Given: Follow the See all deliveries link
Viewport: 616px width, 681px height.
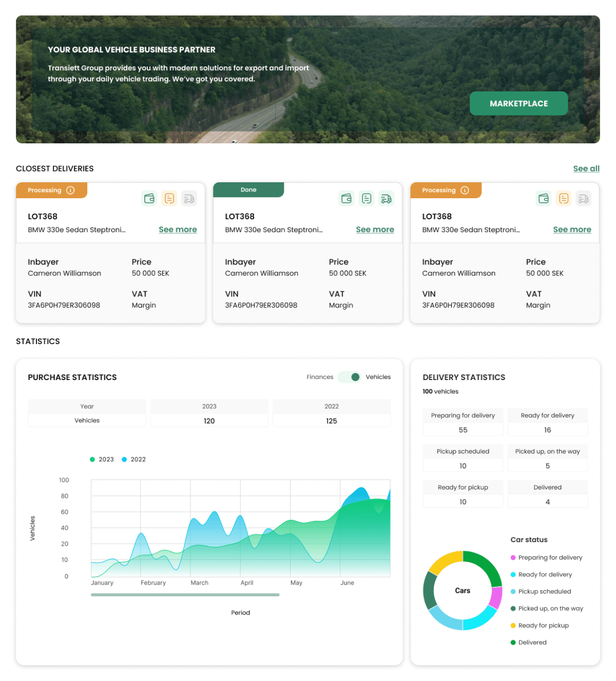Looking at the screenshot, I should 586,168.
